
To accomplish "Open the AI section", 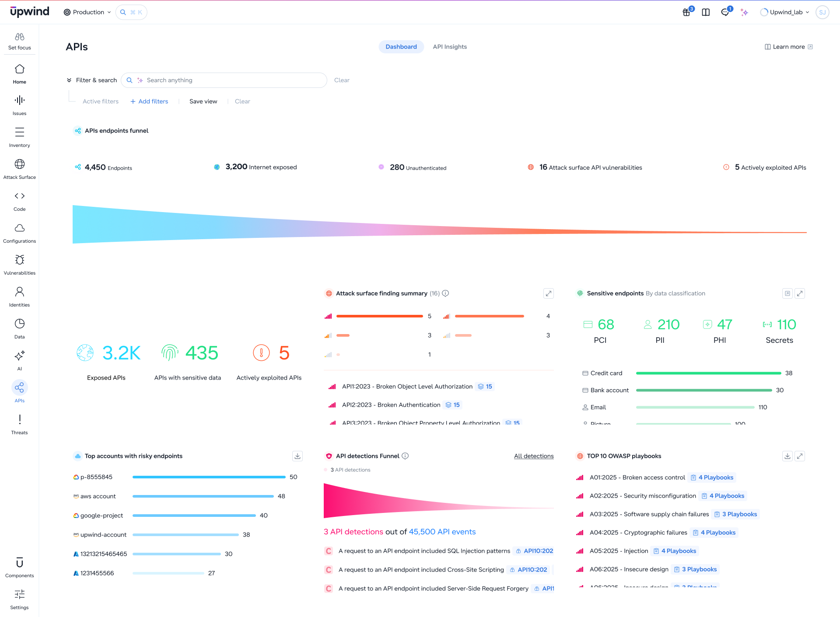I will point(19,361).
